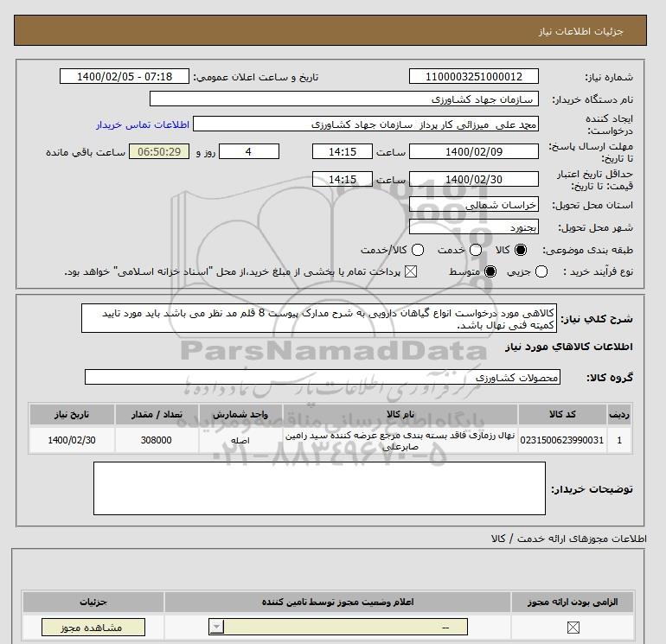Click the واحد شمارش column header
The image size is (666, 644).
[x=240, y=414]
